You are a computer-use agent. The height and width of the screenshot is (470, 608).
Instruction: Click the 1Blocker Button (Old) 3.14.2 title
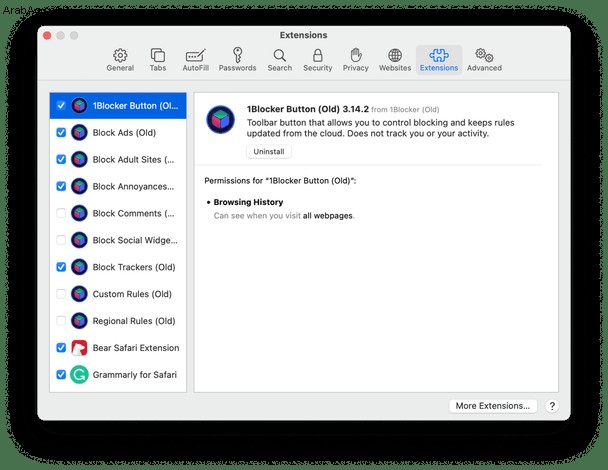coord(307,109)
